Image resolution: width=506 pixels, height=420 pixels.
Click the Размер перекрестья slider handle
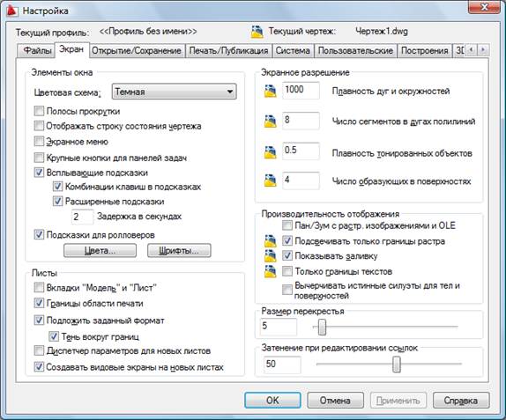pos(322,327)
